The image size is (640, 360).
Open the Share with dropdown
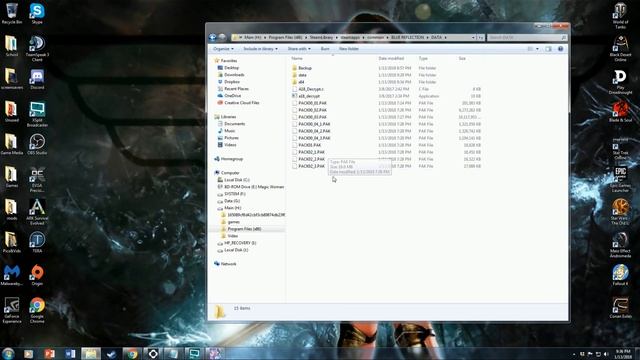tap(299, 49)
